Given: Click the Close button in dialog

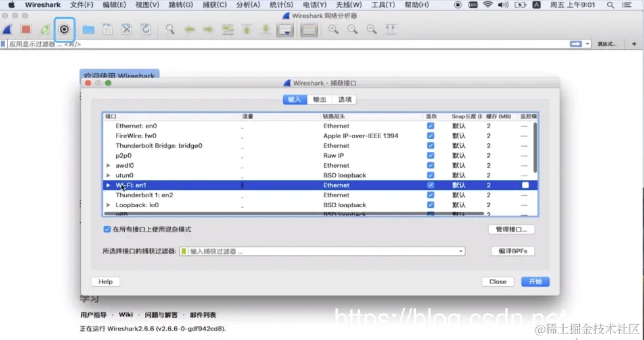Looking at the screenshot, I should (498, 281).
